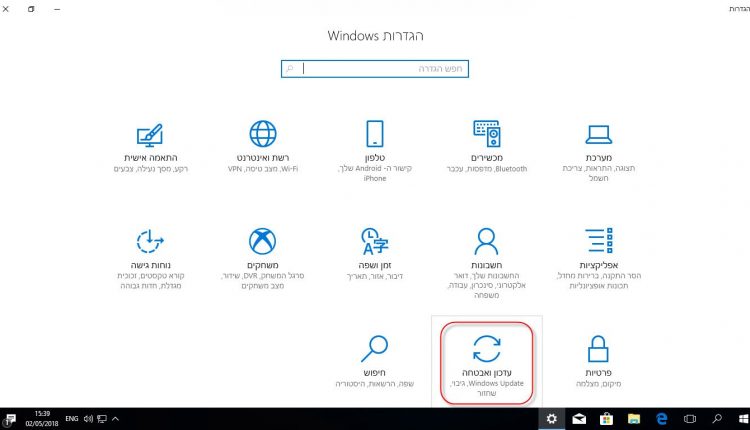Click the magnifier icon inside the search box

click(x=290, y=68)
